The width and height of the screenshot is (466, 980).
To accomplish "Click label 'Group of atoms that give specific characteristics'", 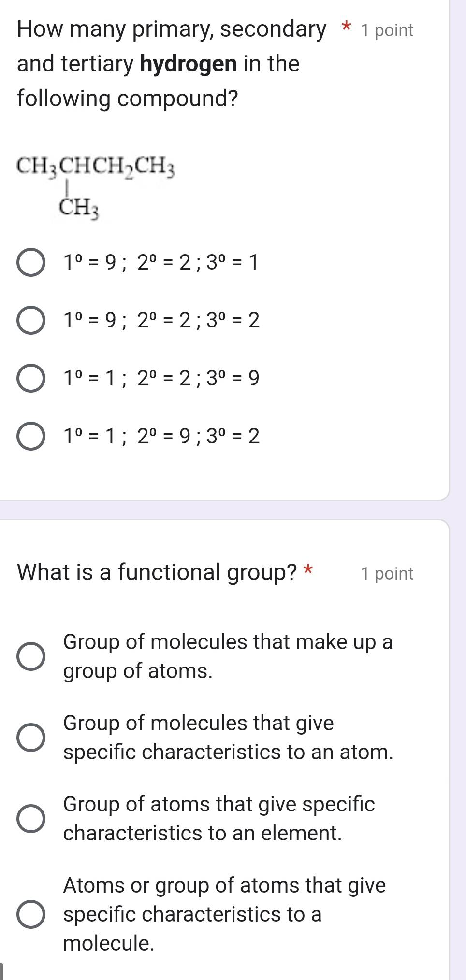I will (x=219, y=819).
